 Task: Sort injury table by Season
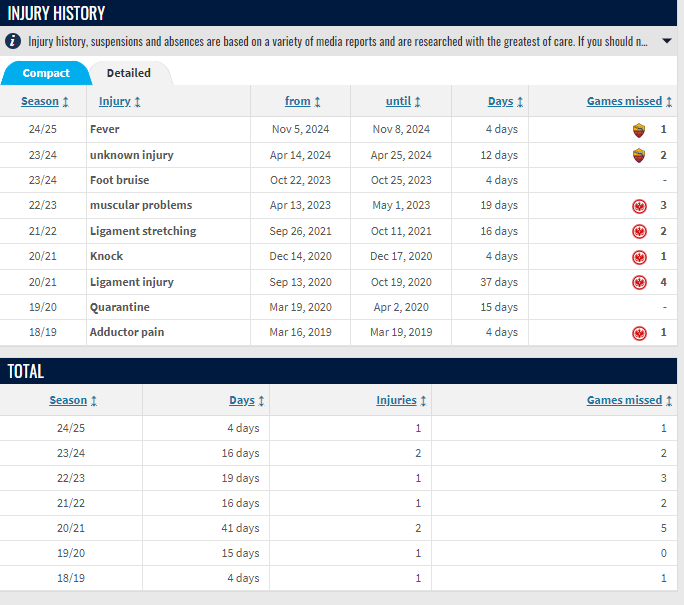point(40,101)
